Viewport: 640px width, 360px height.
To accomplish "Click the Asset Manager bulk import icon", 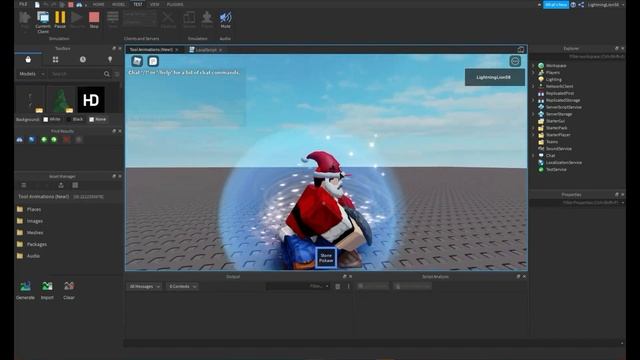I will click(x=61, y=185).
